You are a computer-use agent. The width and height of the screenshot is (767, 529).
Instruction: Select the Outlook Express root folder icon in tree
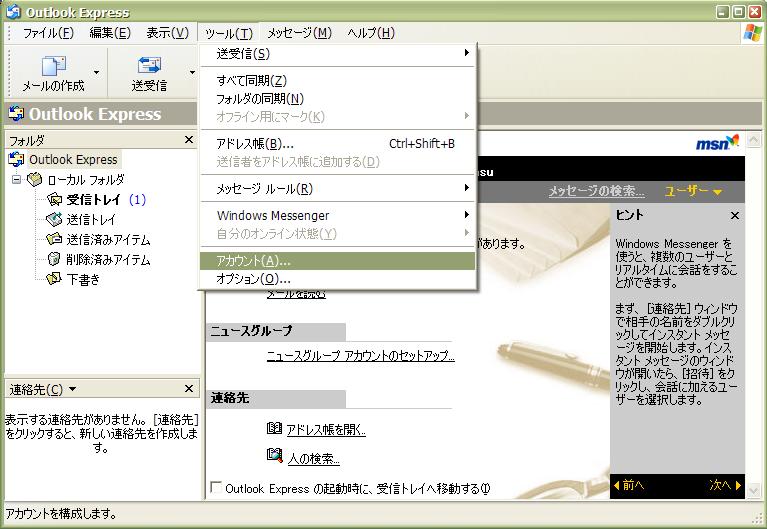[x=16, y=160]
